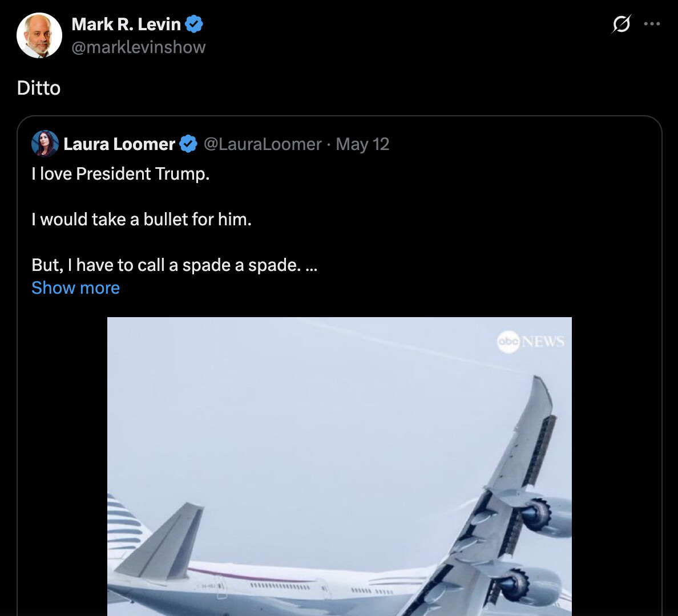Click the "Ditto" post text
The image size is (678, 616).
click(x=39, y=88)
